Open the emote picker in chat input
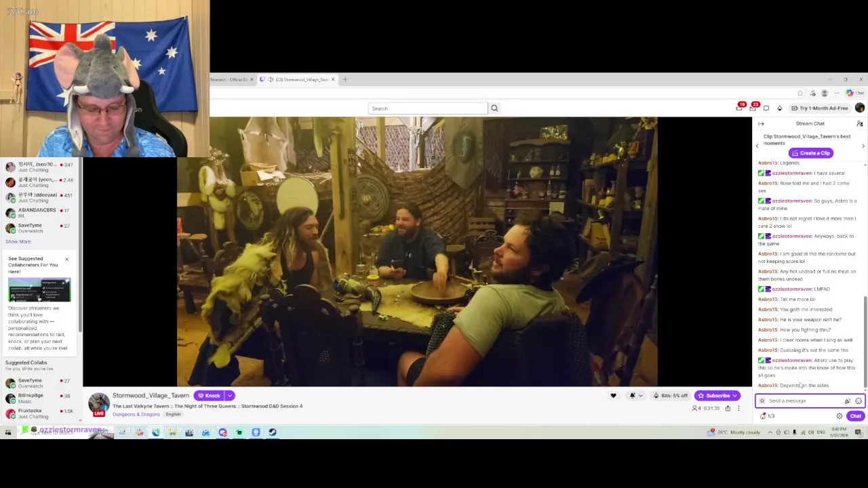The width and height of the screenshot is (868, 488). pyautogui.click(x=859, y=401)
